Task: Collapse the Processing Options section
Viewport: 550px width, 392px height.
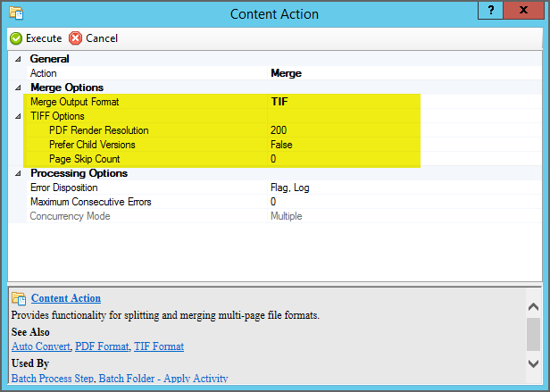Action: (x=18, y=173)
